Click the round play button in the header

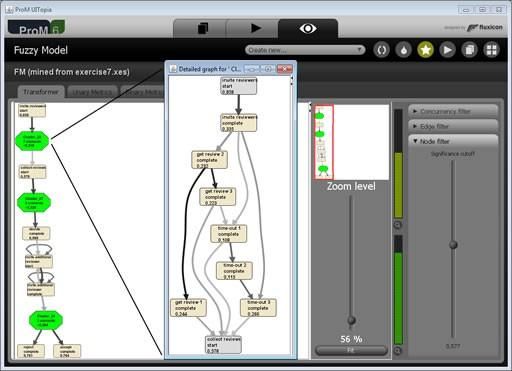[447, 50]
